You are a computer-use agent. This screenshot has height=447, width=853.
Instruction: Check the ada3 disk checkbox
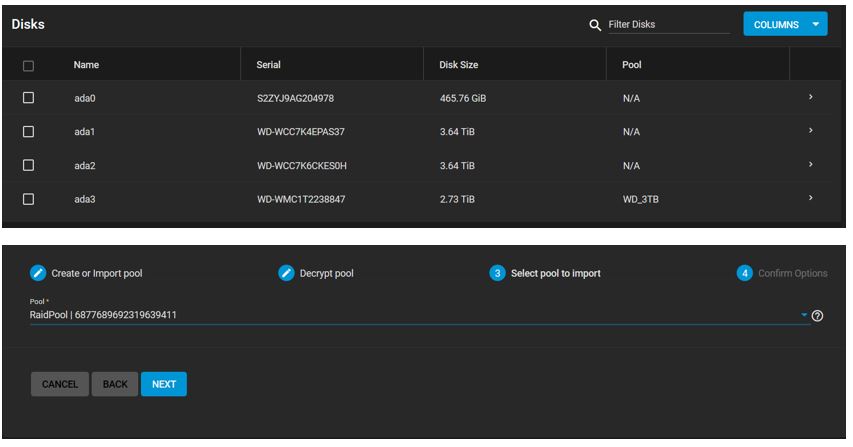[x=28, y=199]
